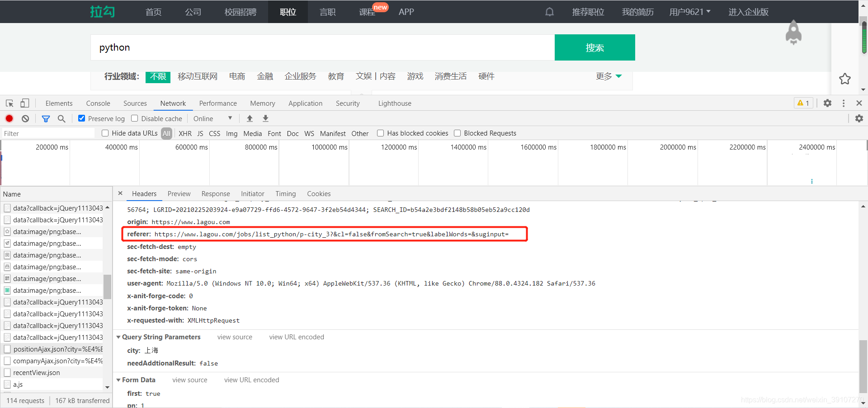Toggle the device toolbar icon

tap(25, 103)
